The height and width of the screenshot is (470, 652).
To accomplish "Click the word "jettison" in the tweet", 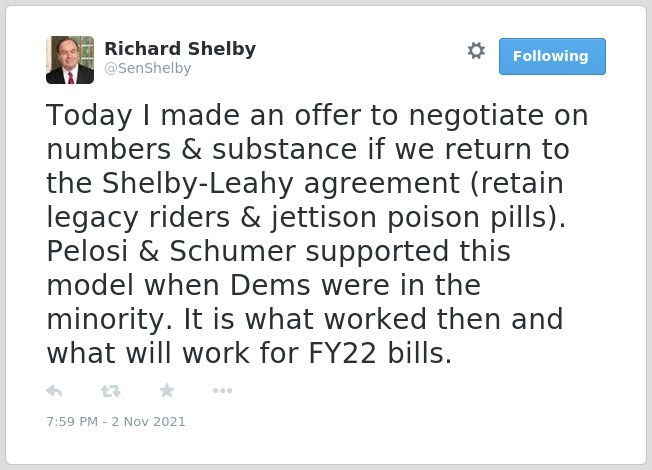I will [x=324, y=217].
